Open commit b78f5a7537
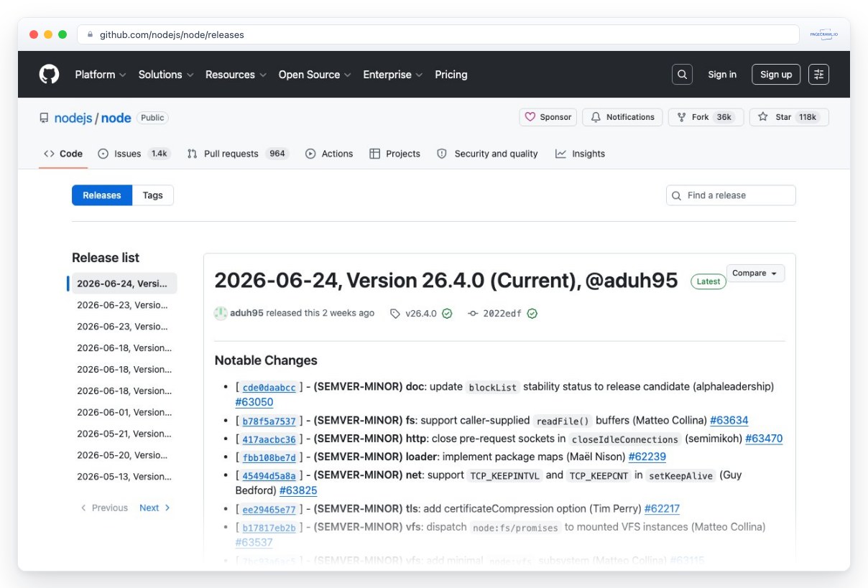The image size is (868, 588). pyautogui.click(x=269, y=421)
